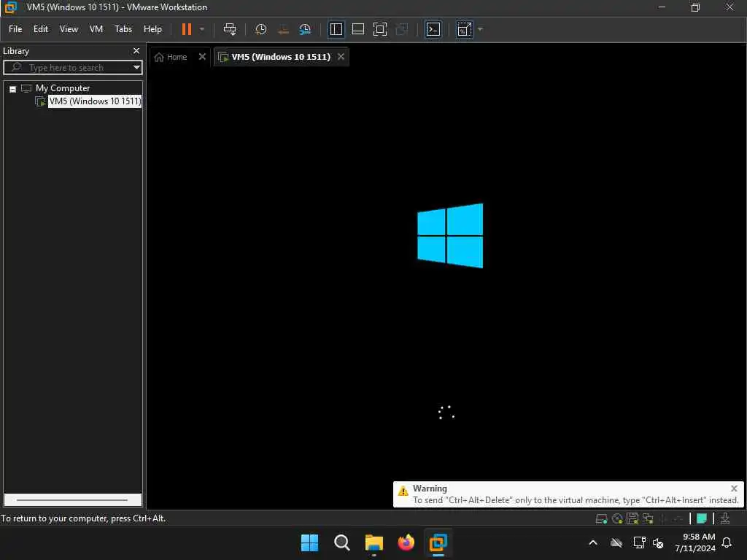Click the network display tray icon

(639, 542)
